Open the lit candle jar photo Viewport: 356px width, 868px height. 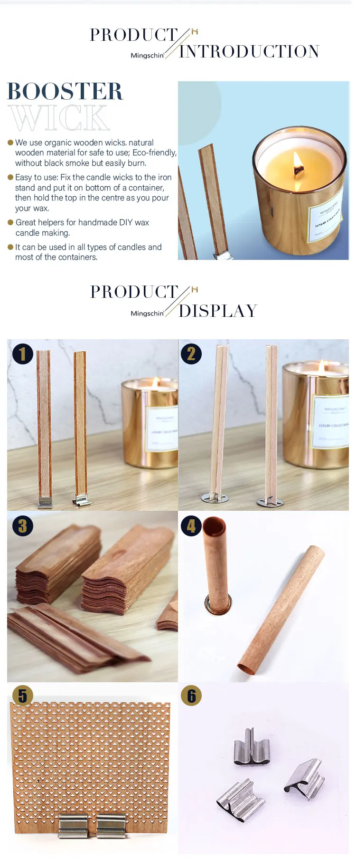click(263, 171)
